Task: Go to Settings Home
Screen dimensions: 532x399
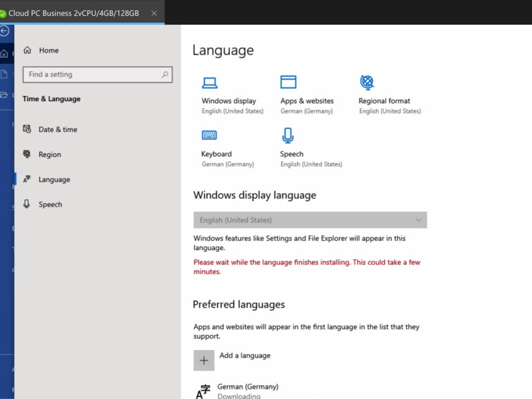Action: [x=49, y=50]
